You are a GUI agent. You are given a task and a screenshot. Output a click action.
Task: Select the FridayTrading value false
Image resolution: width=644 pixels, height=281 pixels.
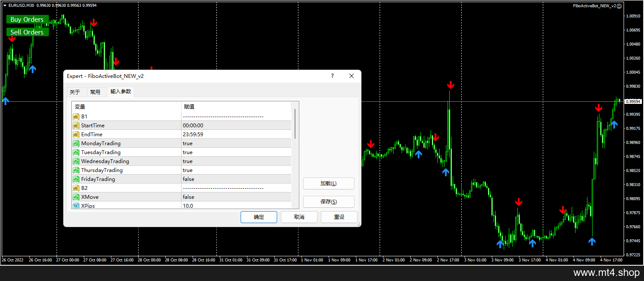click(x=188, y=179)
